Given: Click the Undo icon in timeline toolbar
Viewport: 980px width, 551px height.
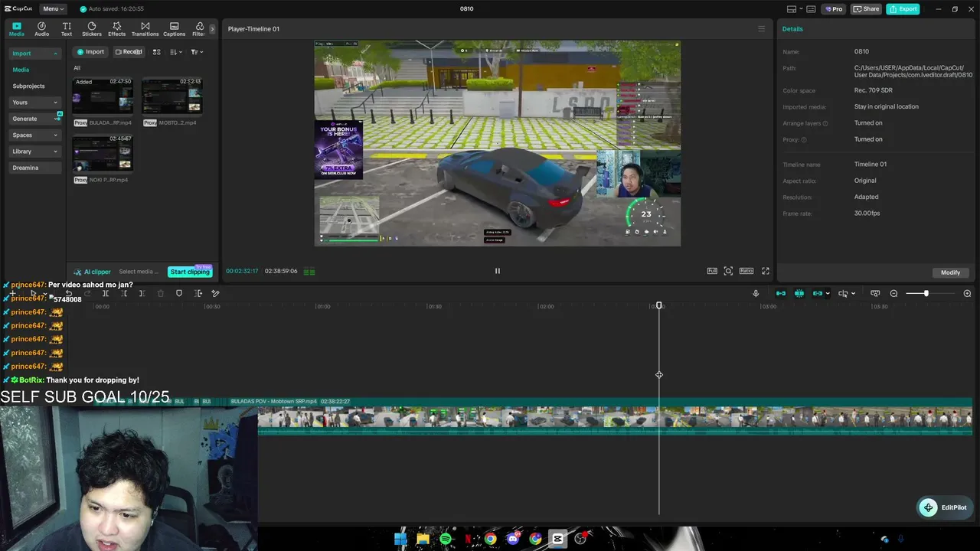Looking at the screenshot, I should pos(69,293).
